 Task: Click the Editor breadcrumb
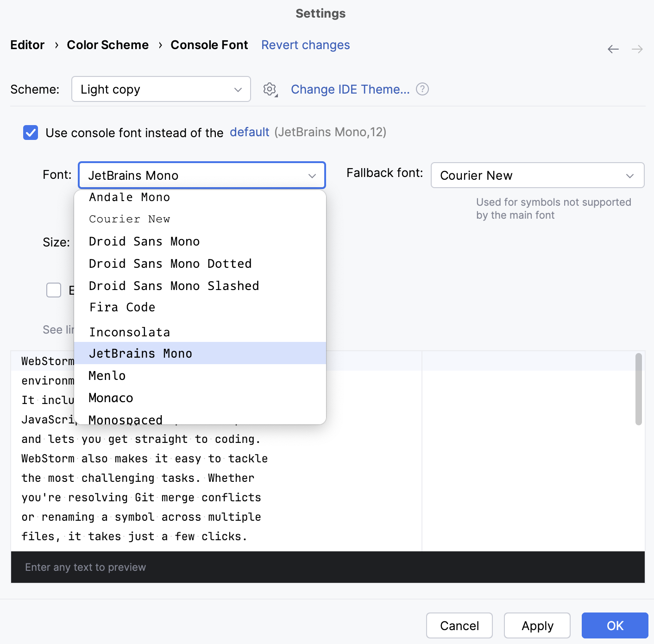[27, 45]
